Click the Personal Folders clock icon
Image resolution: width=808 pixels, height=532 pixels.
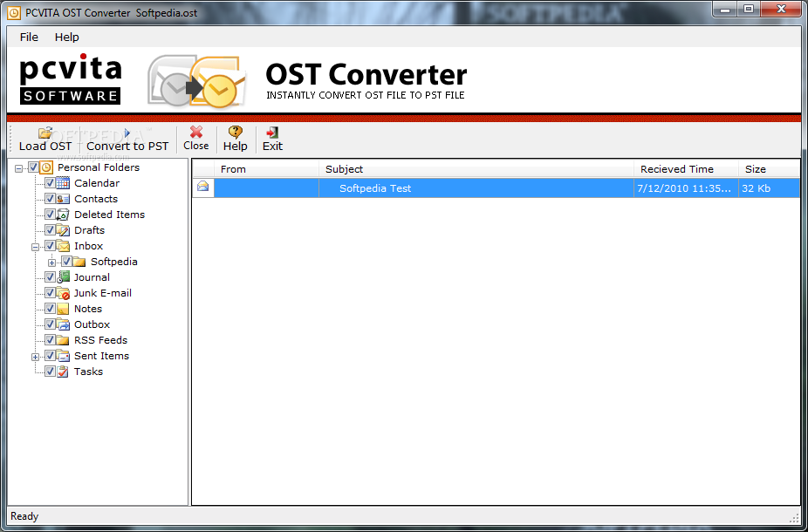[46, 167]
